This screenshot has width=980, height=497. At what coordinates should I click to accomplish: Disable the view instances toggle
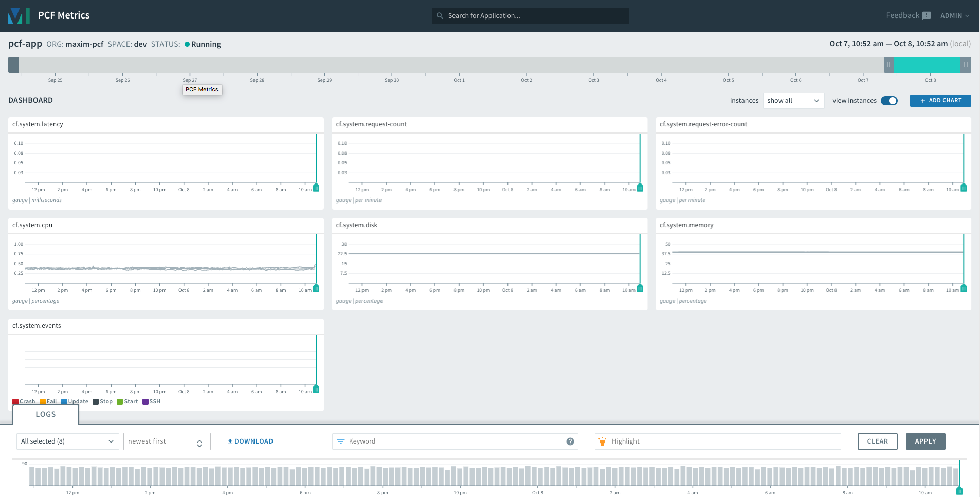click(890, 101)
